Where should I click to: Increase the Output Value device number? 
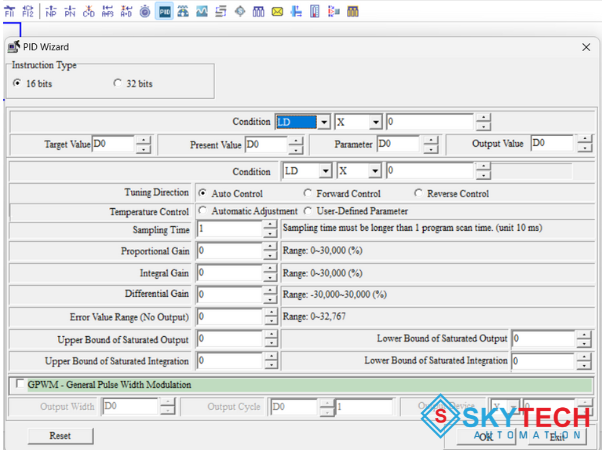point(585,139)
